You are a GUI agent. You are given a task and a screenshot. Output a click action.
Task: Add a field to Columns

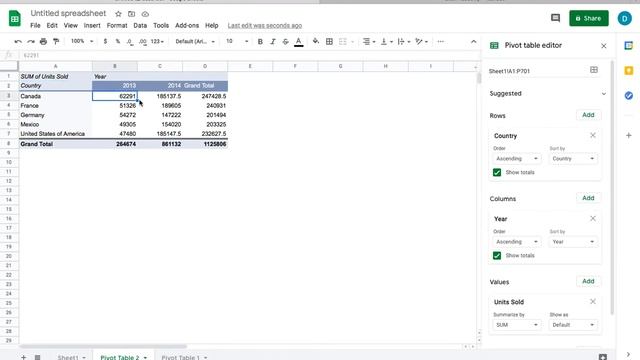pos(588,198)
